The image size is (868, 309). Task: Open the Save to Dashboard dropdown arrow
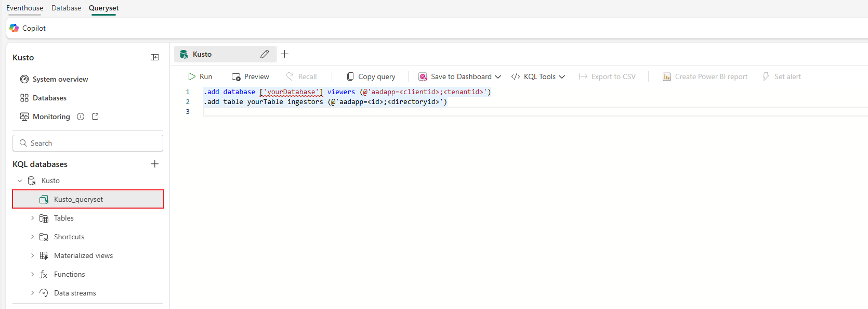pyautogui.click(x=498, y=76)
